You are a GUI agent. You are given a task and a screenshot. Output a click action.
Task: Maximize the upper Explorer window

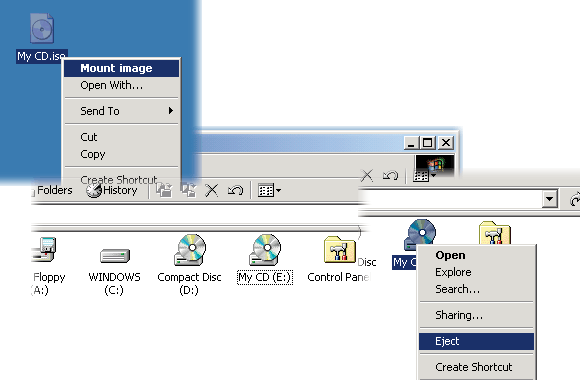428,143
